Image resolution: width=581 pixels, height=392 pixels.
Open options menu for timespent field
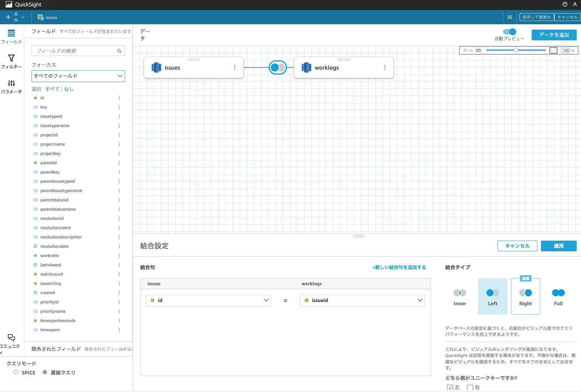(119, 330)
